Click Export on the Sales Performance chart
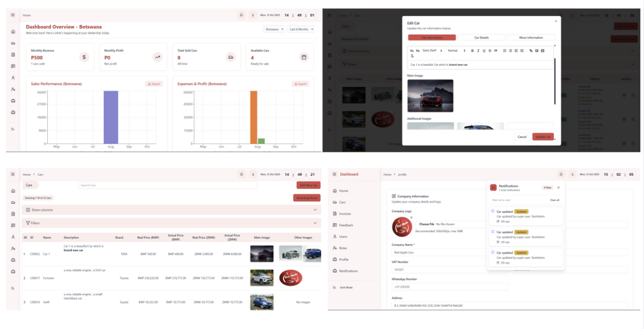Screen dimensions: 644x329 coord(154,84)
